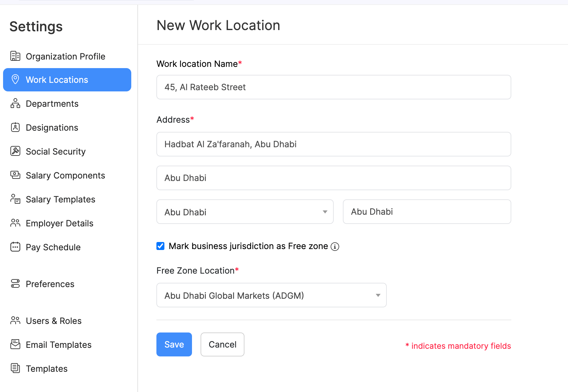The image size is (568, 392).
Task: Select the Templates document icon
Action: [15, 368]
